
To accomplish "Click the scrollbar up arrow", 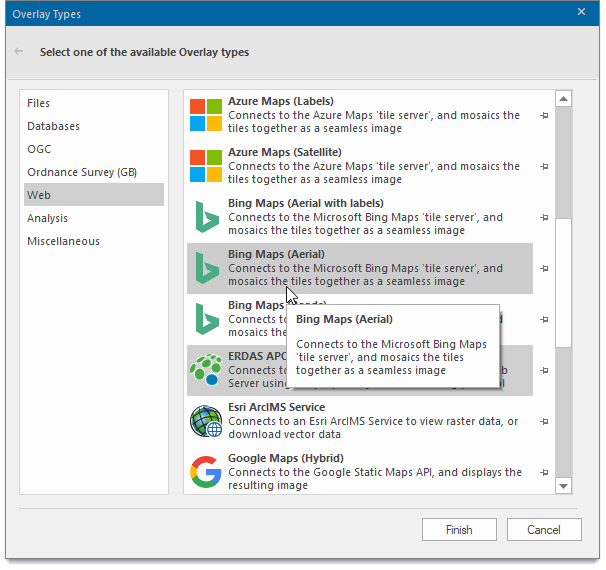I will [563, 99].
